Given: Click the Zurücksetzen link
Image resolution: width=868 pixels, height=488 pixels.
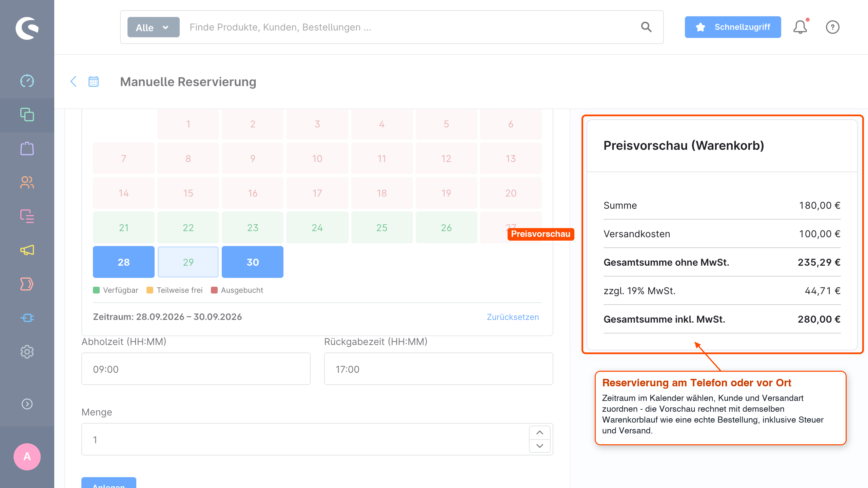Looking at the screenshot, I should click(513, 317).
